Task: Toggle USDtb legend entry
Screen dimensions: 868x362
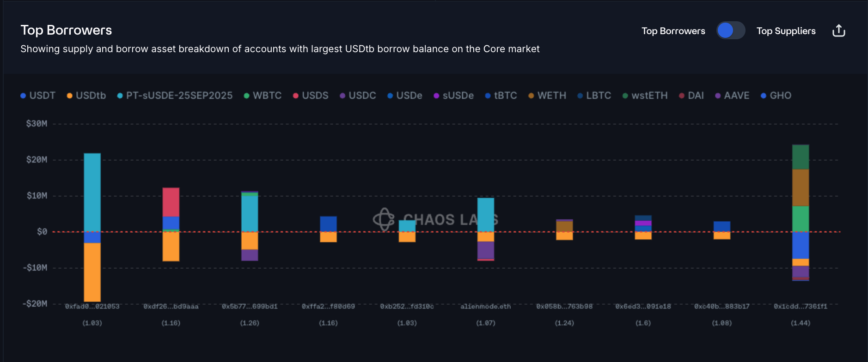Action: (x=86, y=96)
